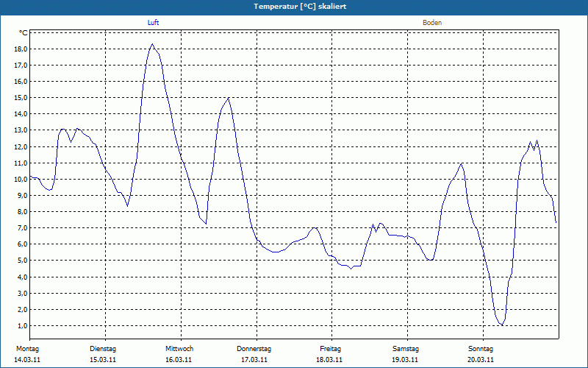Click the 10,0 y-axis value
This screenshot has width=588, height=368.
tap(21, 179)
